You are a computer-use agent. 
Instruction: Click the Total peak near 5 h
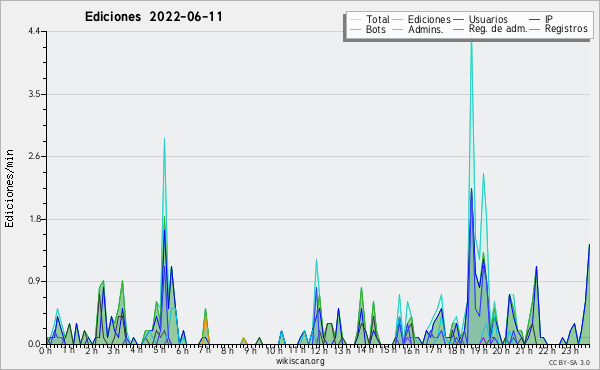tap(164, 139)
